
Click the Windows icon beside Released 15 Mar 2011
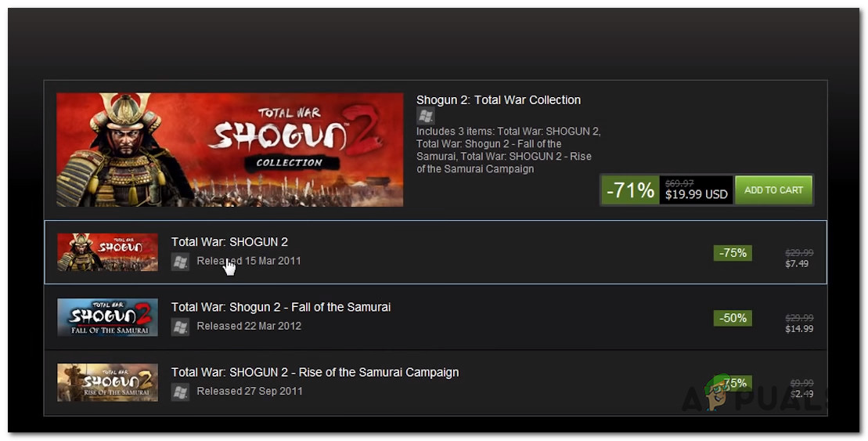coord(180,262)
